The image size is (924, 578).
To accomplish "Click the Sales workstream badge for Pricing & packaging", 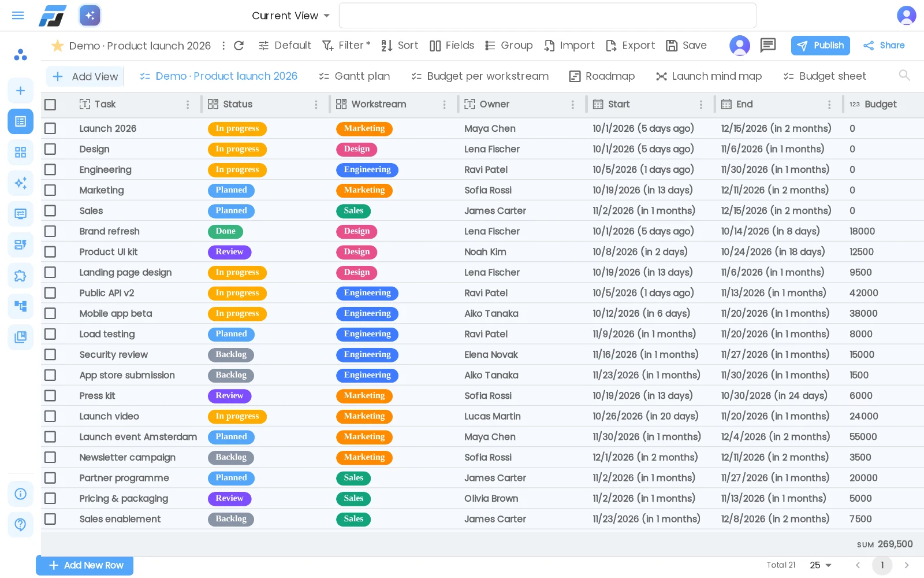I will (x=353, y=498).
